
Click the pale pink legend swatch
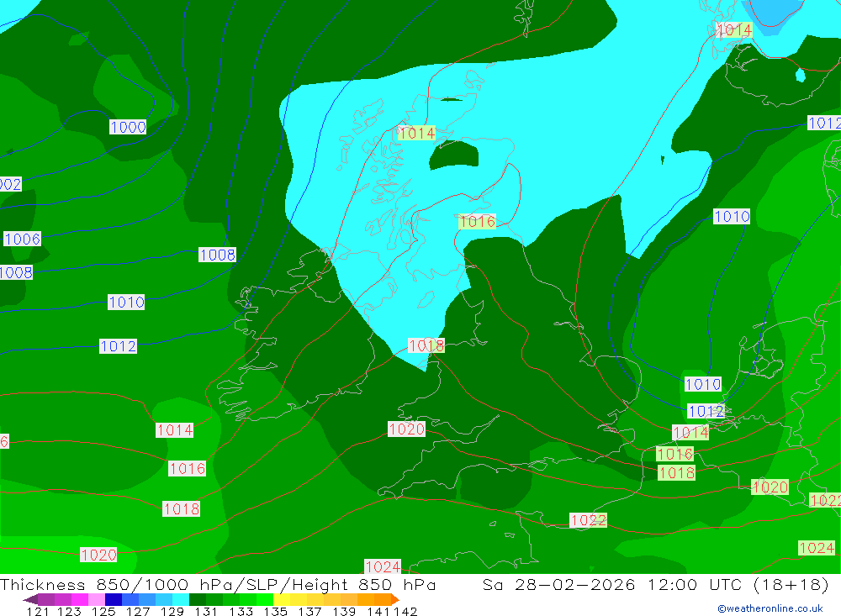click(x=97, y=599)
